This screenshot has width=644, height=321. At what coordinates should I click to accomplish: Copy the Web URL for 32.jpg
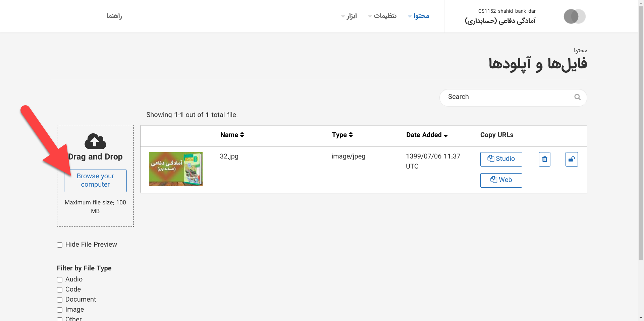click(x=501, y=180)
